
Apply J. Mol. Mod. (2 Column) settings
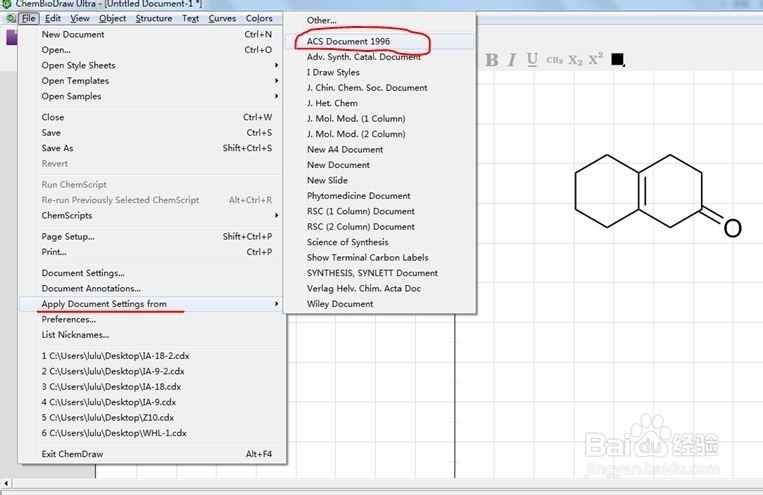380,134
